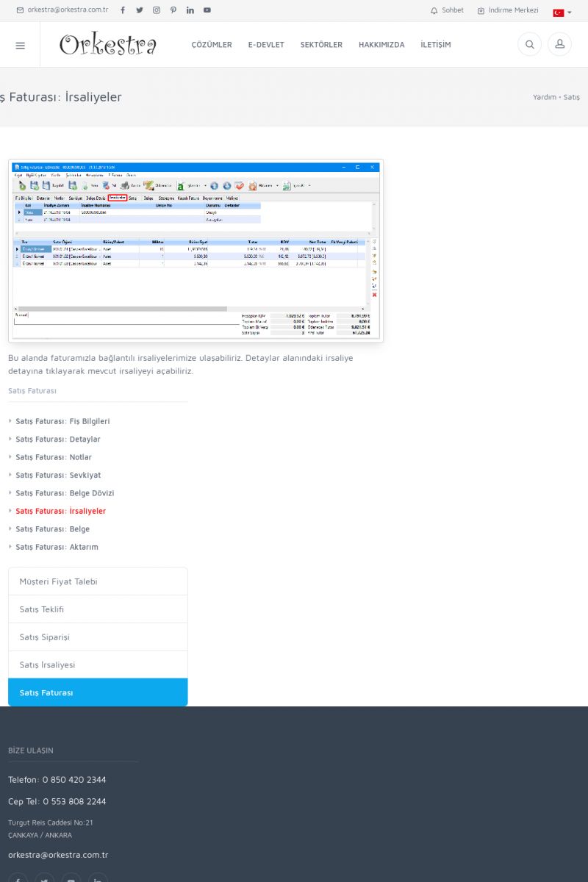
Task: Go to the İLETİŞİM page
Action: tap(436, 45)
